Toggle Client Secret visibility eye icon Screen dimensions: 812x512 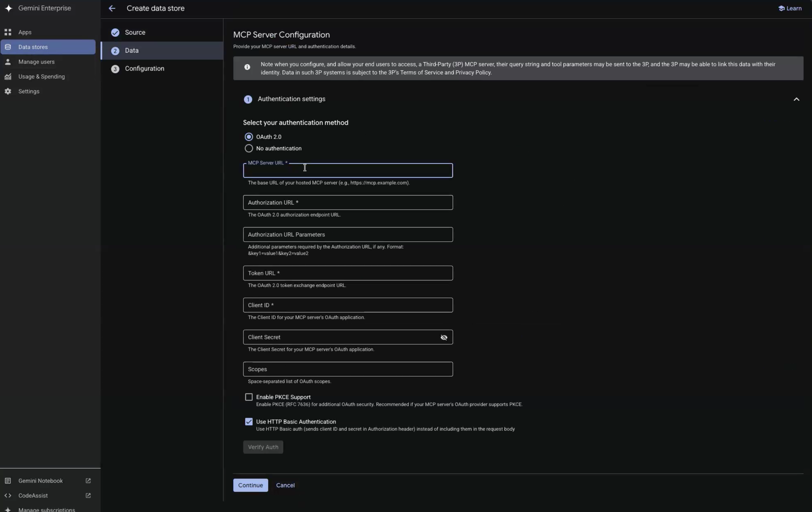(x=444, y=337)
